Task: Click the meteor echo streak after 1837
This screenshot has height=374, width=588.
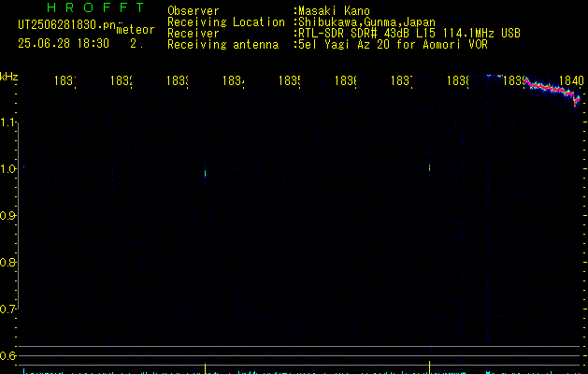Action: 429,167
